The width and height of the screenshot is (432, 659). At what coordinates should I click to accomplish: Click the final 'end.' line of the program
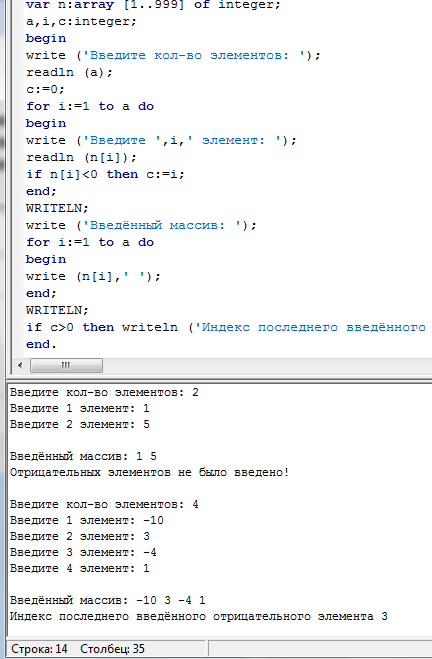coord(41,344)
